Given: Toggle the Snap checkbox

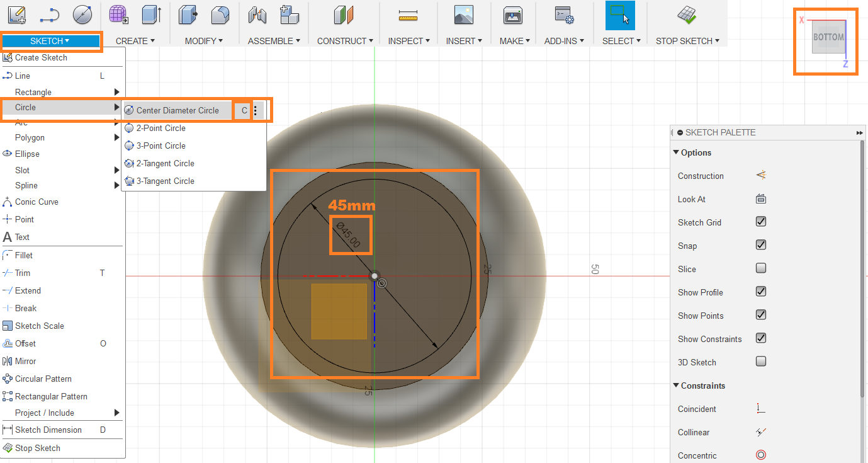Looking at the screenshot, I should point(761,245).
